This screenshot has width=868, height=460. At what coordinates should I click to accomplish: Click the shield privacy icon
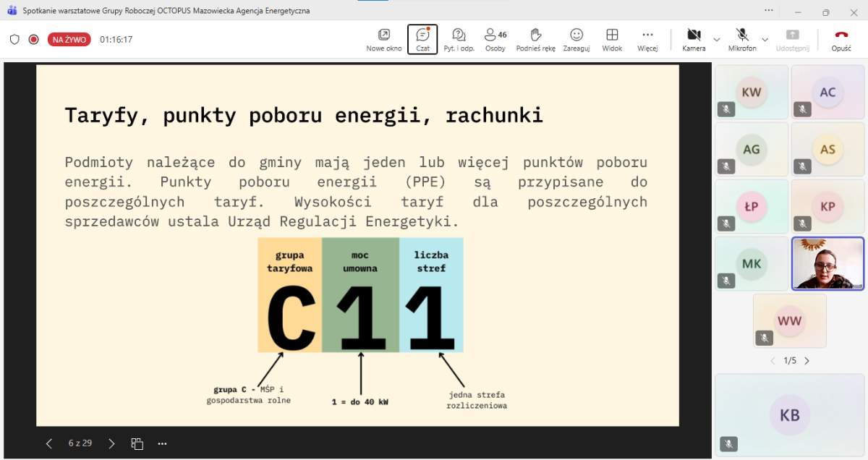coord(14,40)
